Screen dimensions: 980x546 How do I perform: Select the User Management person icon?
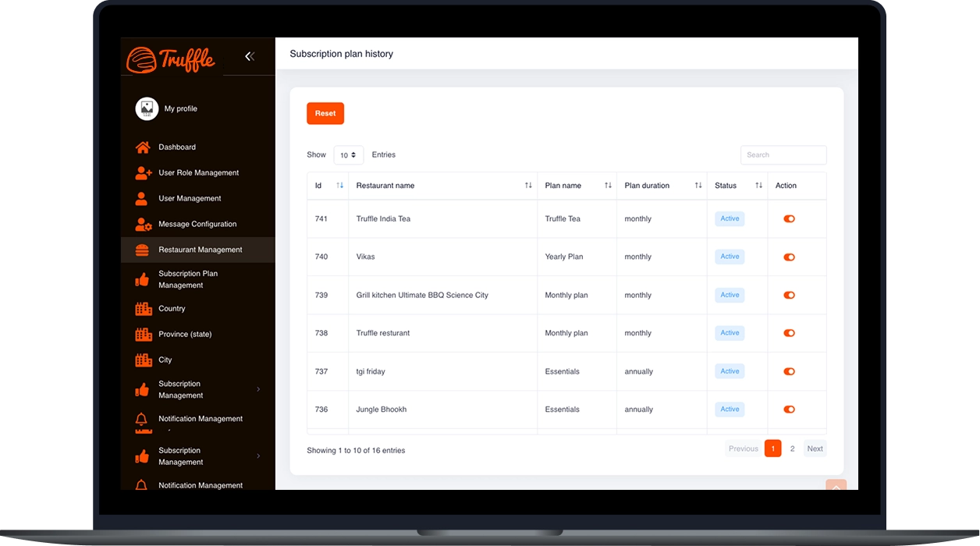pos(142,198)
